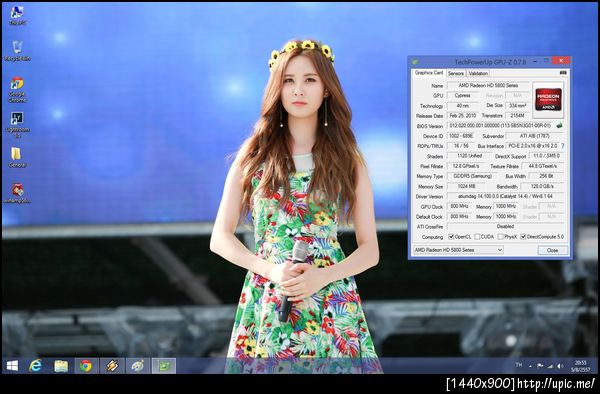Click the Technology field 40 nm
The image size is (600, 394).
pyautogui.click(x=463, y=106)
